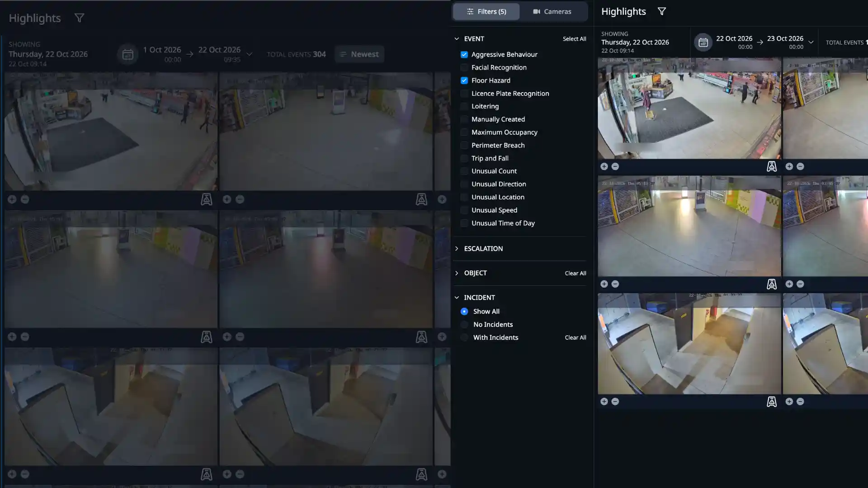Check the Trip and Fall filter
Screen dimensions: 868x488
tap(464, 159)
